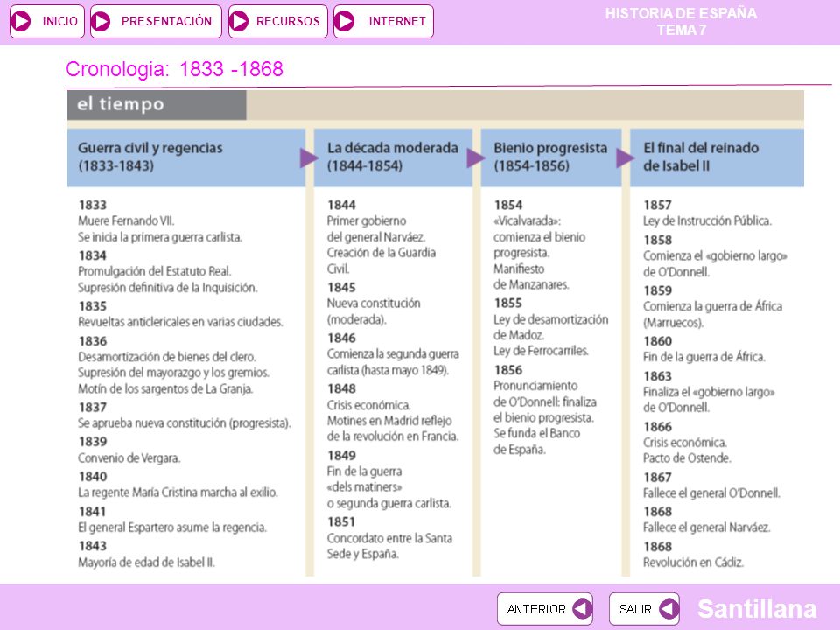840x630 pixels.
Task: Click the 'el tiempo' label
Action: click(121, 104)
